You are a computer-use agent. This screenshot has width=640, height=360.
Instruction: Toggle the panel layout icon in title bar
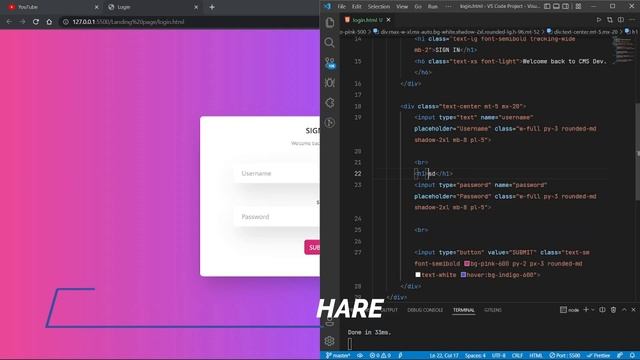point(556,7)
